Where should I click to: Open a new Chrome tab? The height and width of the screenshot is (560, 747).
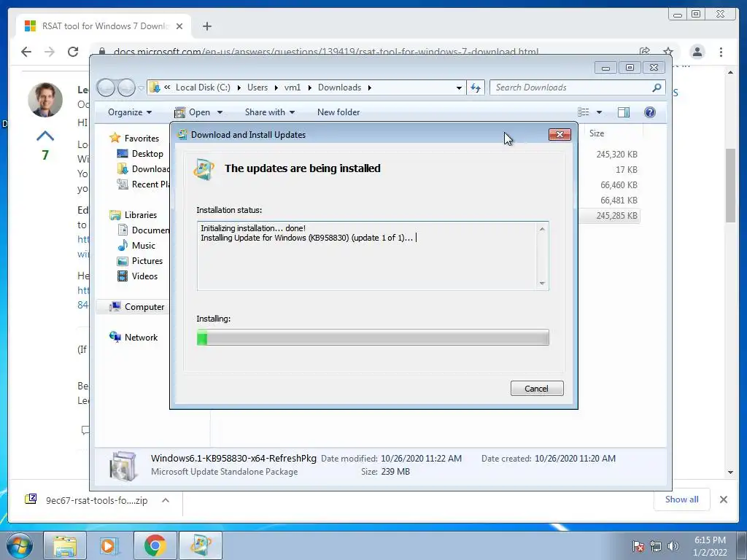coord(206,26)
